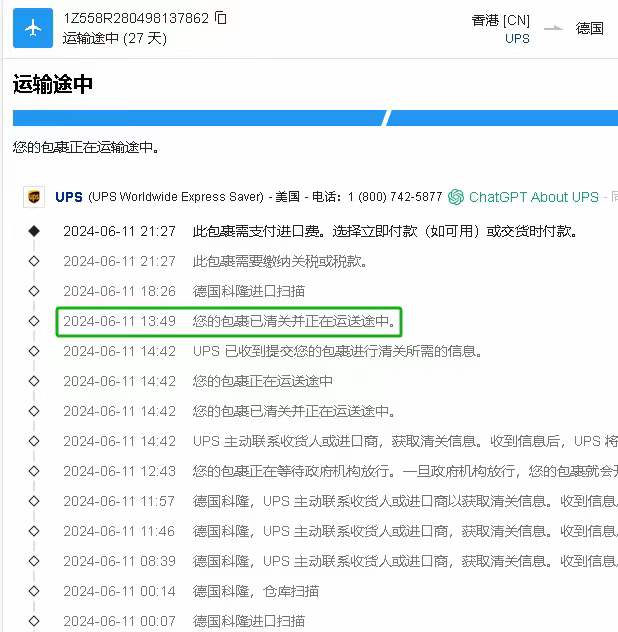Image resolution: width=618 pixels, height=632 pixels.
Task: Click the green ChatGPT logo icon
Action: point(456,197)
